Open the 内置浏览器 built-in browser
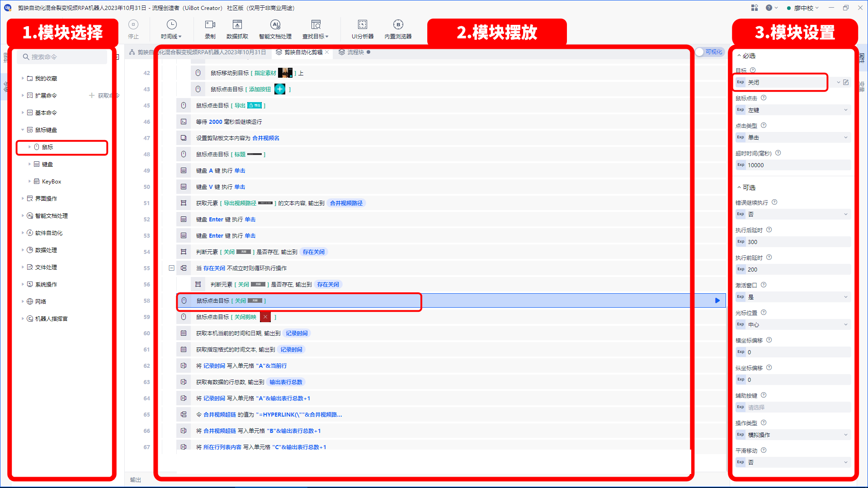The image size is (868, 488). pos(398,29)
